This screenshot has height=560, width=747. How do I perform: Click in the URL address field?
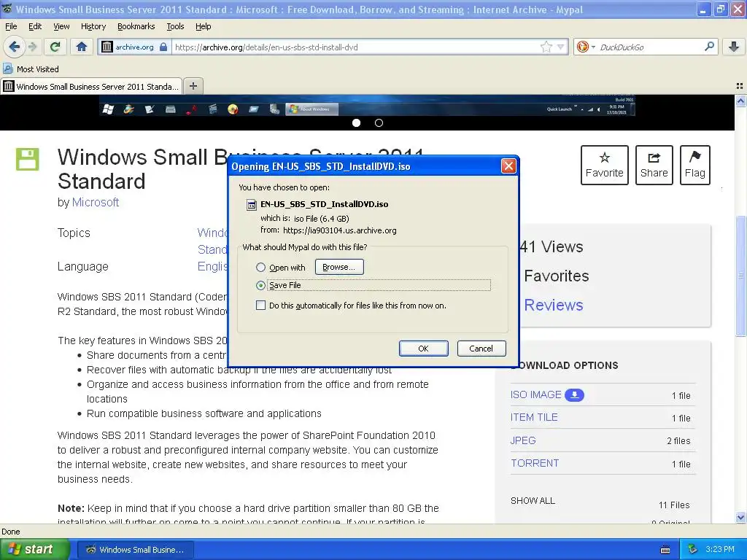(355, 47)
